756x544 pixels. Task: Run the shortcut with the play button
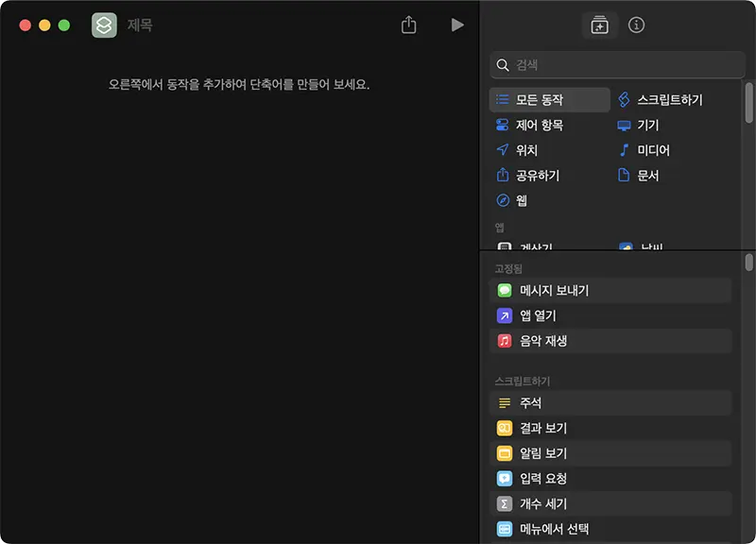pos(458,25)
